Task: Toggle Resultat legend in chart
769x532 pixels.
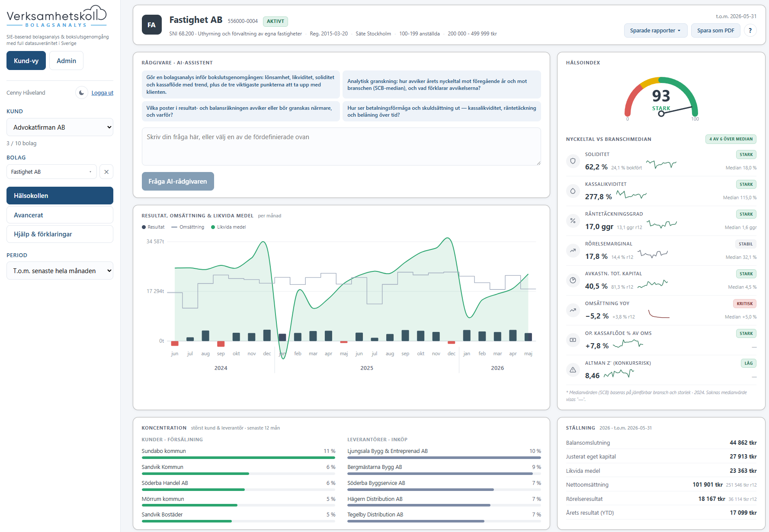Action: pos(153,227)
